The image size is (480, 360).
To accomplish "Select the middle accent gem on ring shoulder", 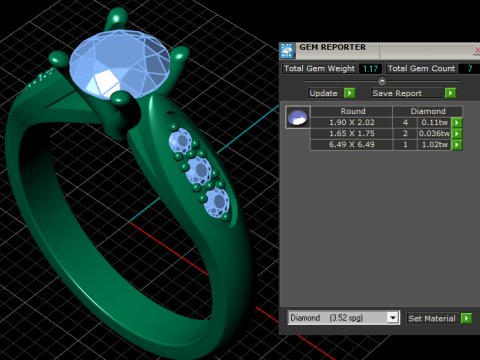I will [199, 170].
